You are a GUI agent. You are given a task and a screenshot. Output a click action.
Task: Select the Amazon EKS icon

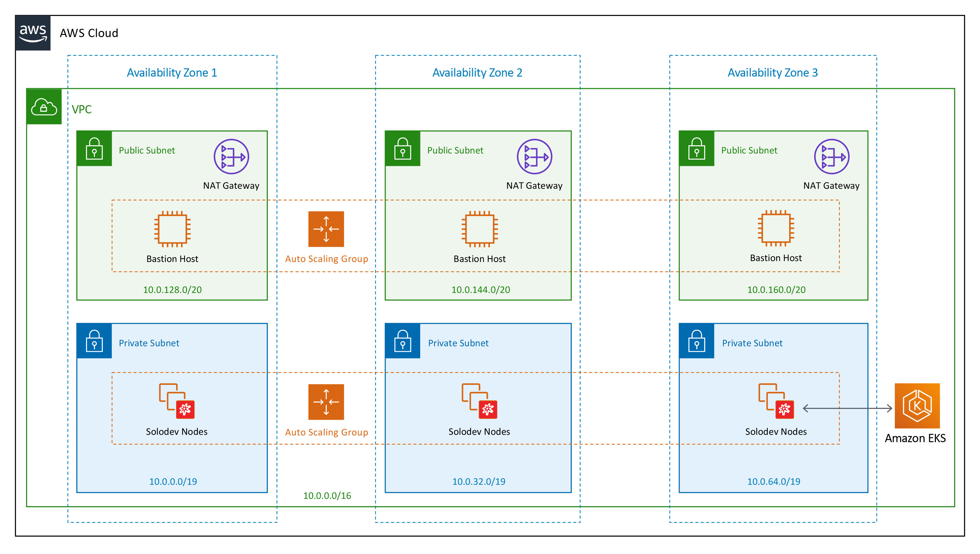[x=917, y=405]
